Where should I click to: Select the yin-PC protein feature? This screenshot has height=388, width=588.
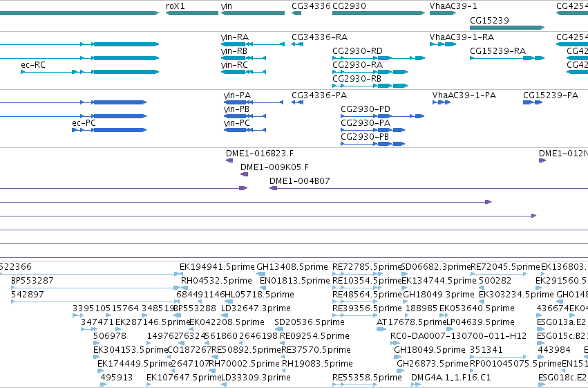[x=245, y=130]
